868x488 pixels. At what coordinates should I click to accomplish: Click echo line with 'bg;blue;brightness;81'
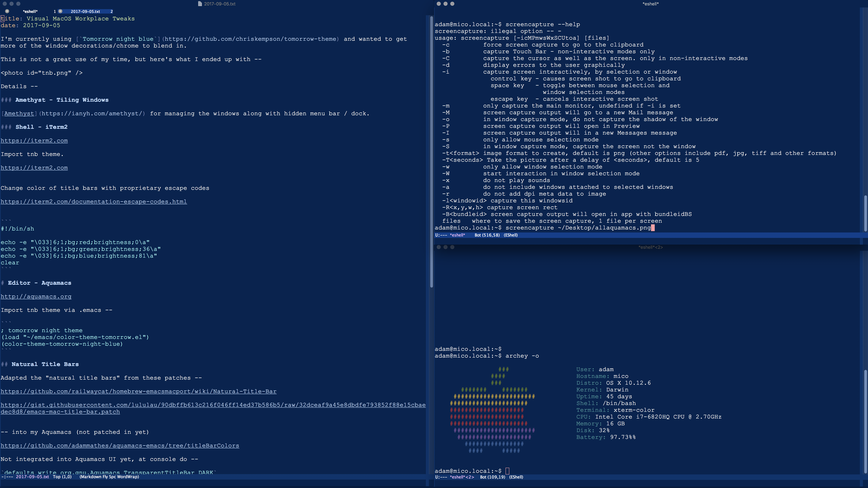79,256
